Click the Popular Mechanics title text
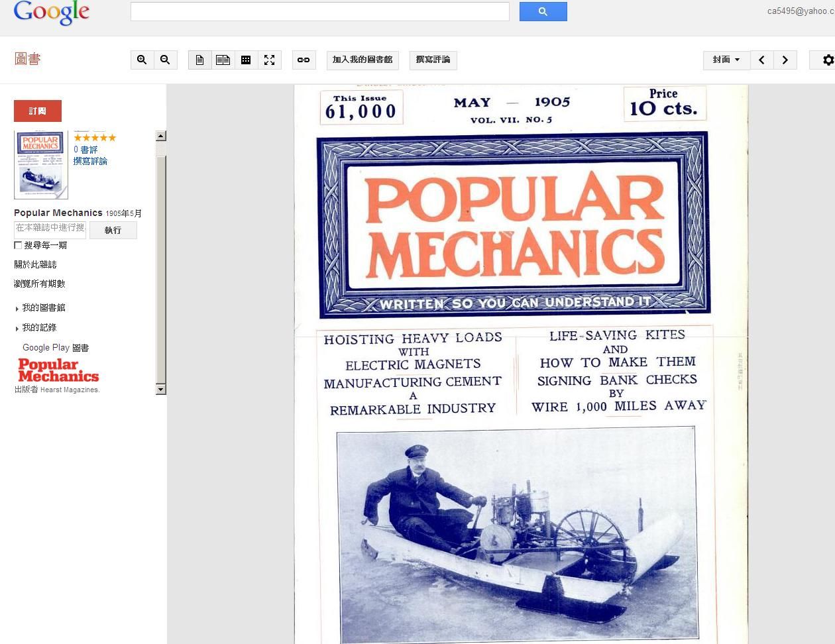This screenshot has width=835, height=644. pos(58,213)
